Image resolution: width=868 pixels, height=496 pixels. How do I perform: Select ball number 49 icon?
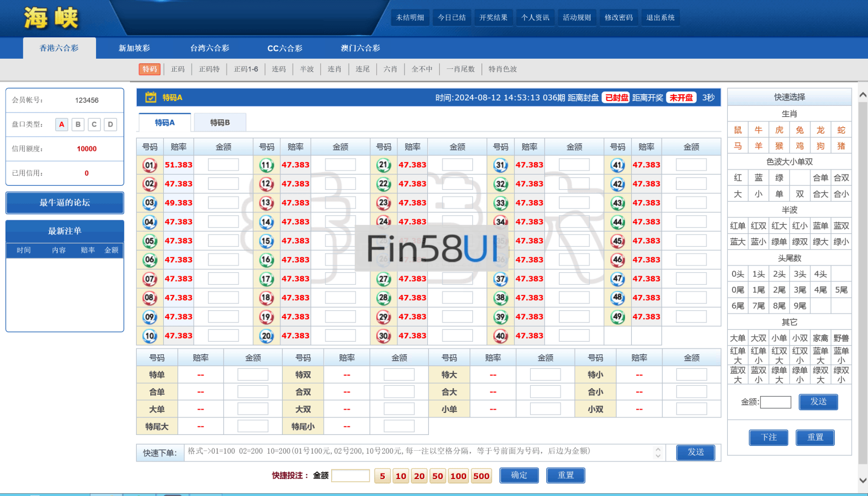pos(618,317)
